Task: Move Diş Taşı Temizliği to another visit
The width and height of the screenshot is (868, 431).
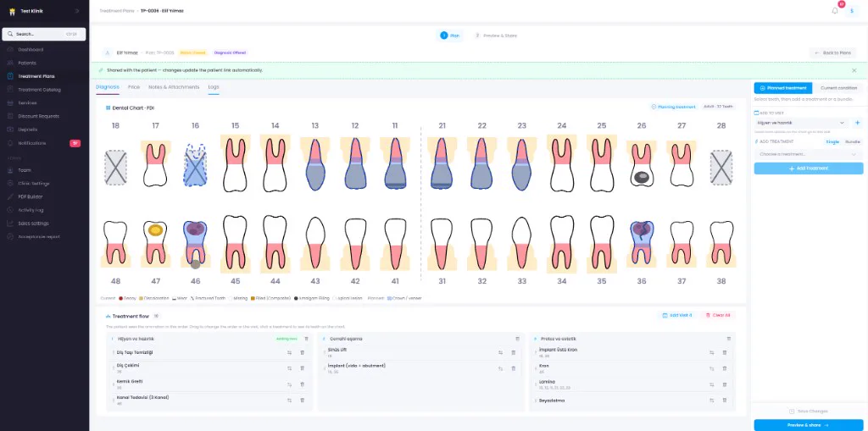Action: click(x=289, y=352)
